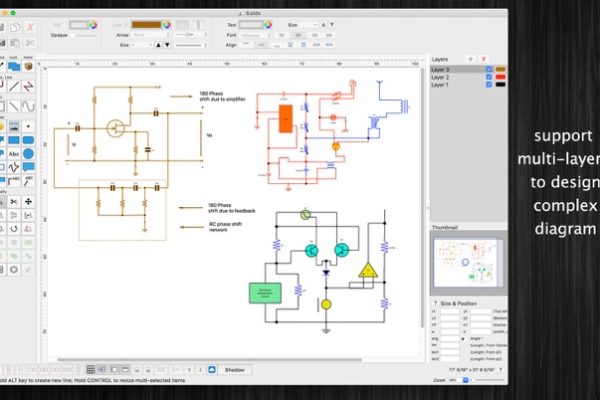Click the gear-shaped tool at palette bottom
Screen dimensions: 600x400
click(14, 269)
